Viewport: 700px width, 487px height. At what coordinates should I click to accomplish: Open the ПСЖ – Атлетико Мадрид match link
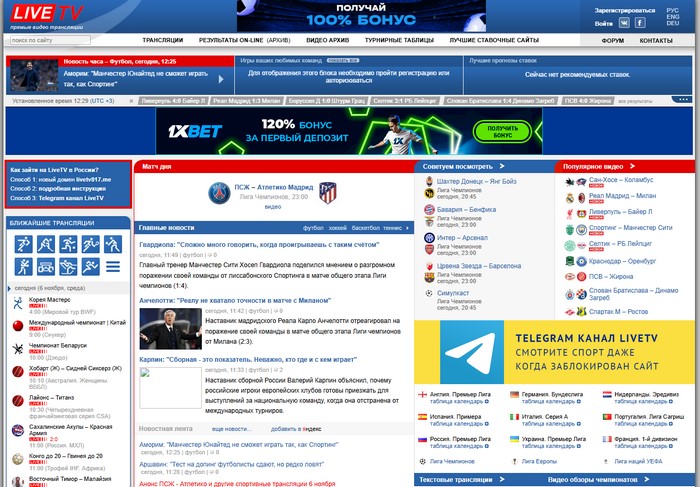point(274,187)
